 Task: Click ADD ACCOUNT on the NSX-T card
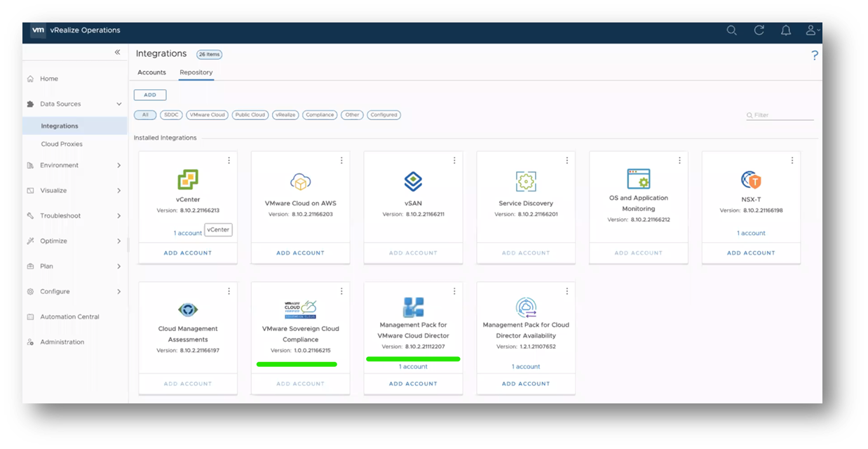click(751, 253)
